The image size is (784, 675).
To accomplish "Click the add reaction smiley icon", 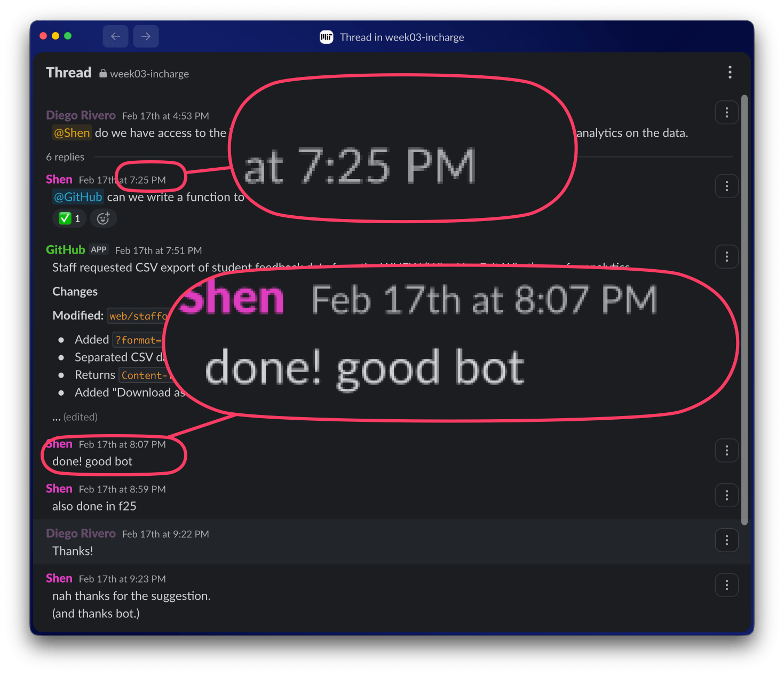I will (x=103, y=218).
